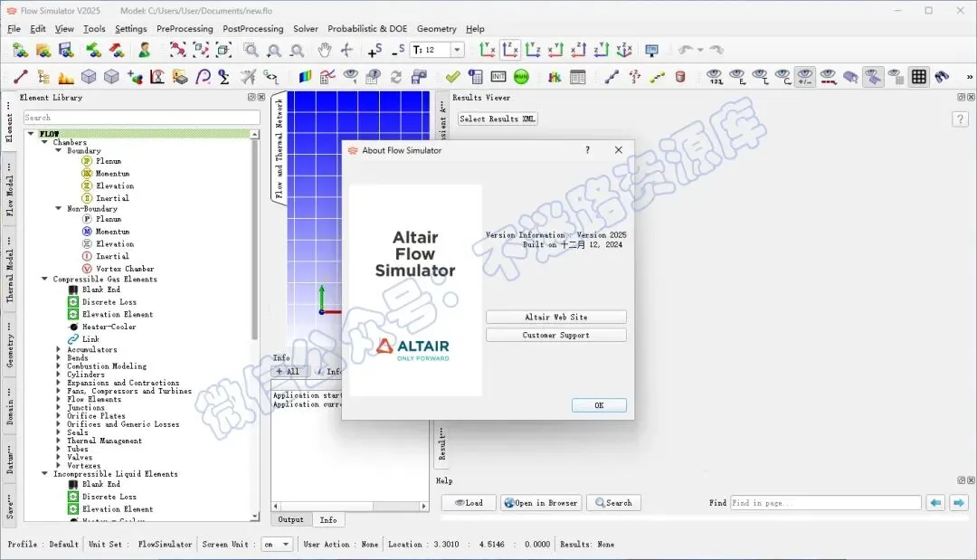Toggle the eye +/- sign visibility
This screenshot has width=977, height=560.
coord(805,77)
